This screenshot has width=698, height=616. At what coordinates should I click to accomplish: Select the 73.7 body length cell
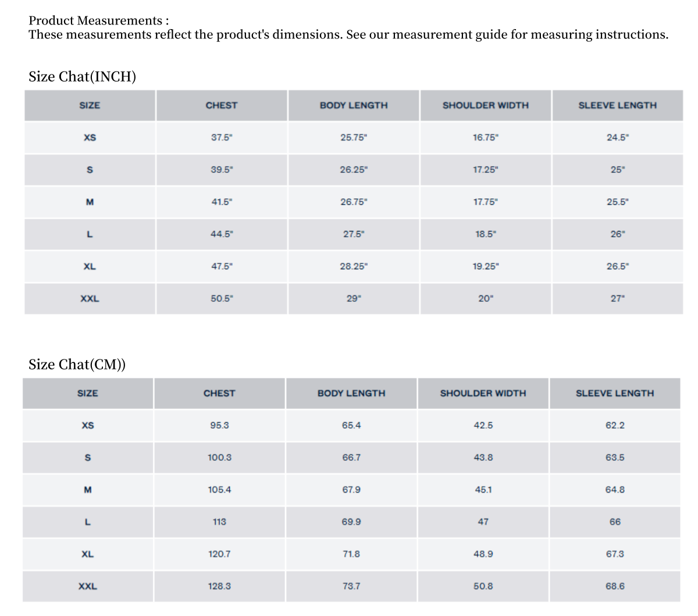pyautogui.click(x=351, y=586)
